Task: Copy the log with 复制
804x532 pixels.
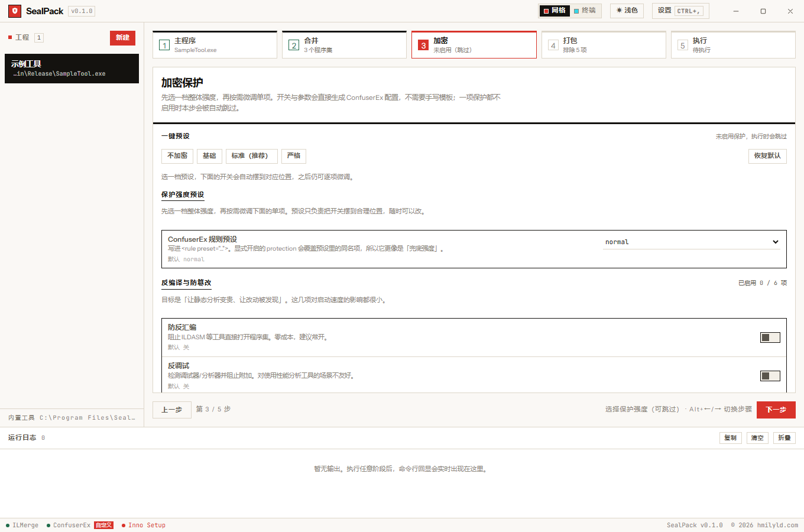Action: [x=731, y=438]
